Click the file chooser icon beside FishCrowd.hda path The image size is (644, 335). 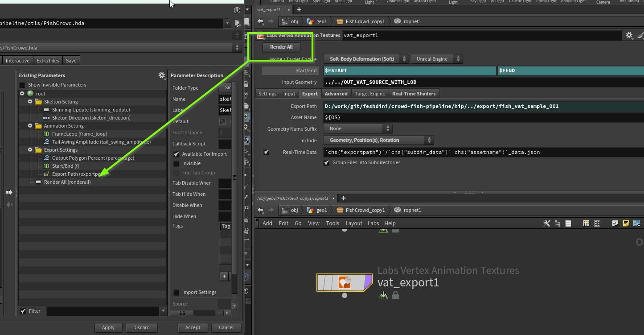(x=238, y=23)
